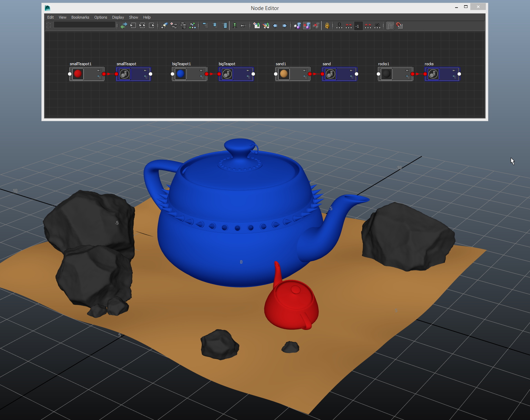Image resolution: width=530 pixels, height=420 pixels.
Task: Enable infinite traversal depth
Action: [377, 25]
